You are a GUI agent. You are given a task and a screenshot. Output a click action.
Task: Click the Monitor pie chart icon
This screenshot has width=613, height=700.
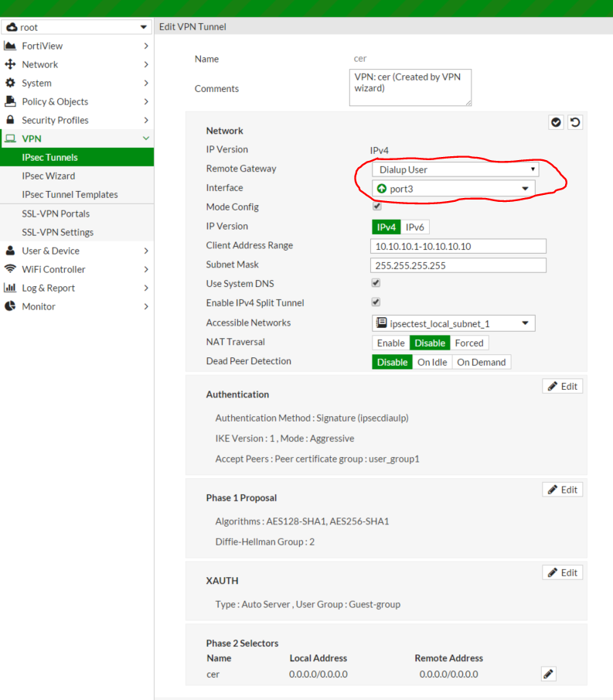[x=10, y=306]
